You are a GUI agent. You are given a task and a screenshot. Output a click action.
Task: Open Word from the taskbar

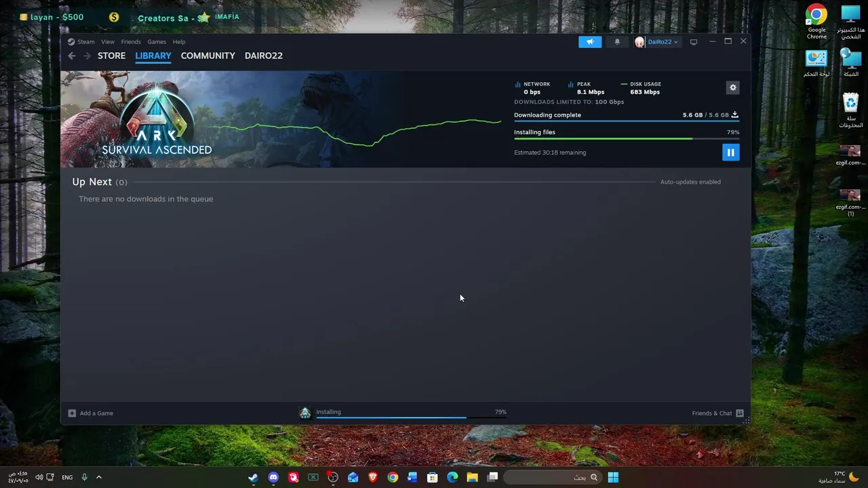(x=412, y=478)
